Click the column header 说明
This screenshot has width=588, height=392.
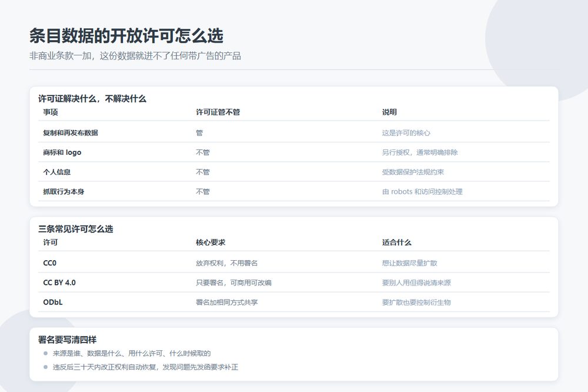pos(389,112)
